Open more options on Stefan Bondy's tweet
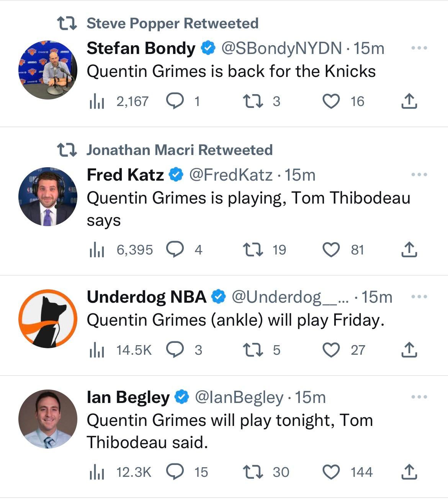The width and height of the screenshot is (448, 499). coord(419,48)
